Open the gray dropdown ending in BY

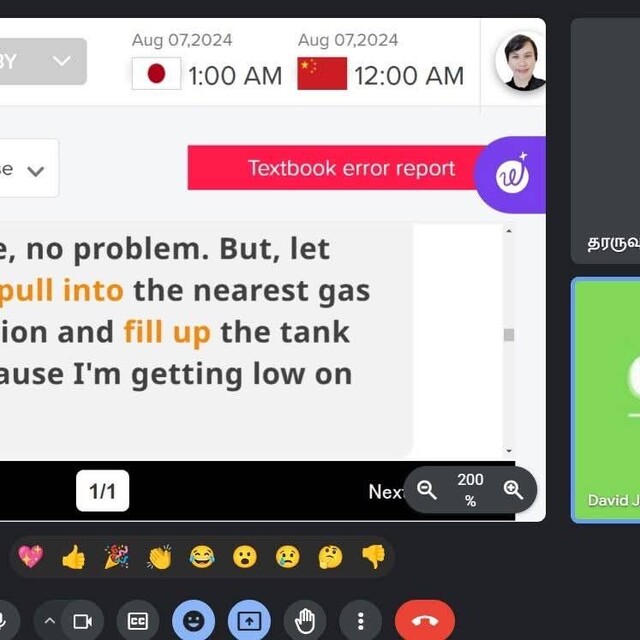tap(42, 62)
